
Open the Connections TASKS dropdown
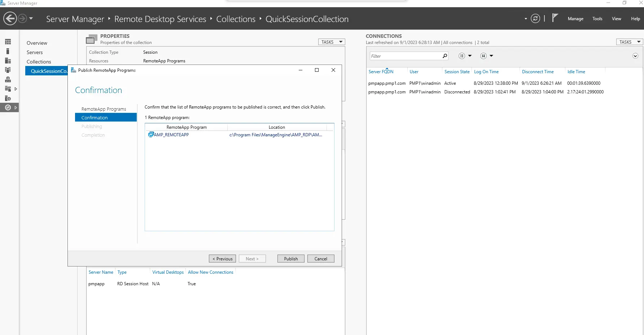(629, 42)
